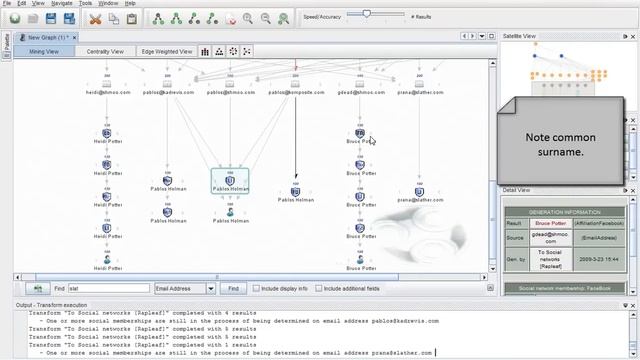
Task: Open the Tools menu
Action: 85,3
